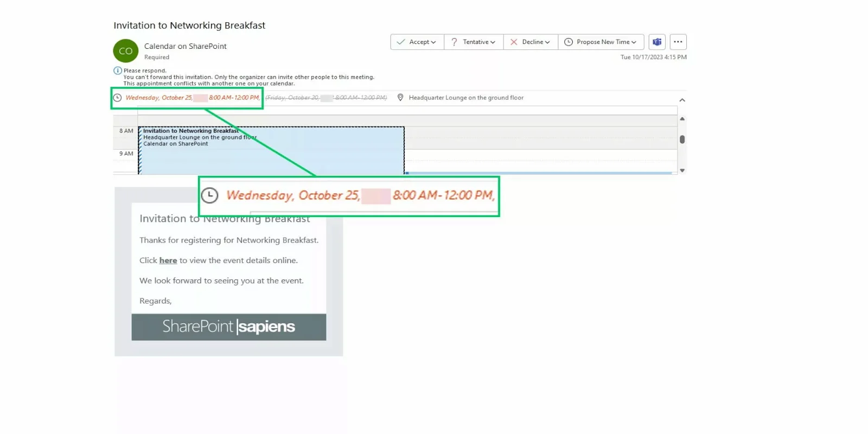868x434 pixels.
Task: Click the Propose New Time clock icon
Action: 569,42
